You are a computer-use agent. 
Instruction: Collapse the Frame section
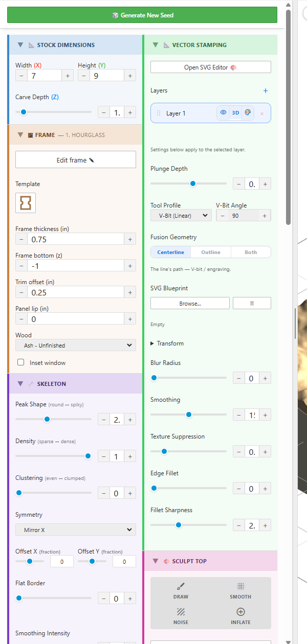point(20,135)
